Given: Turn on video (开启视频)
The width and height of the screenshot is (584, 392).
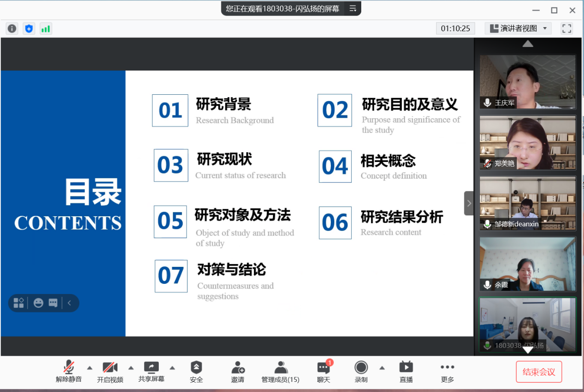Looking at the screenshot, I should 110,371.
